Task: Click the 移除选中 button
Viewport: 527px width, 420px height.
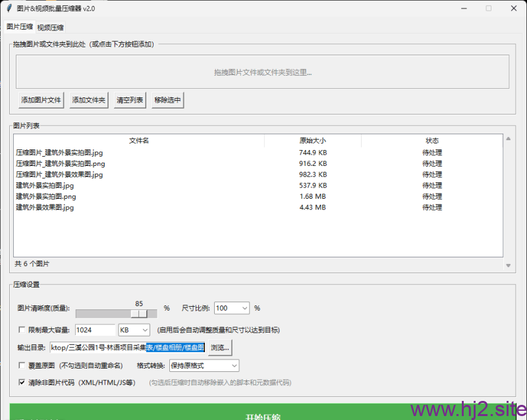Action: pos(167,100)
